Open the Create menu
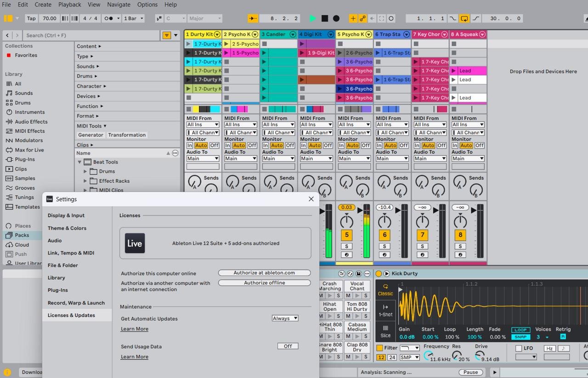 point(43,5)
